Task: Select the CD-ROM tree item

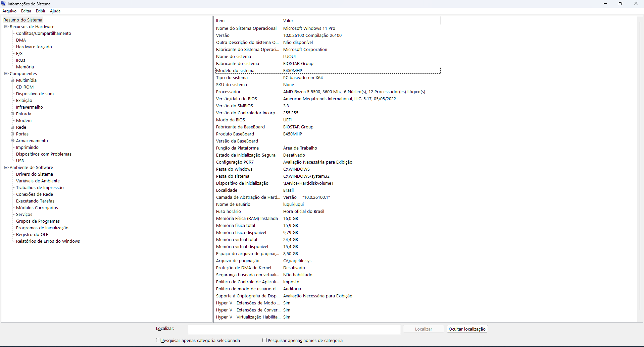Action: [x=25, y=87]
